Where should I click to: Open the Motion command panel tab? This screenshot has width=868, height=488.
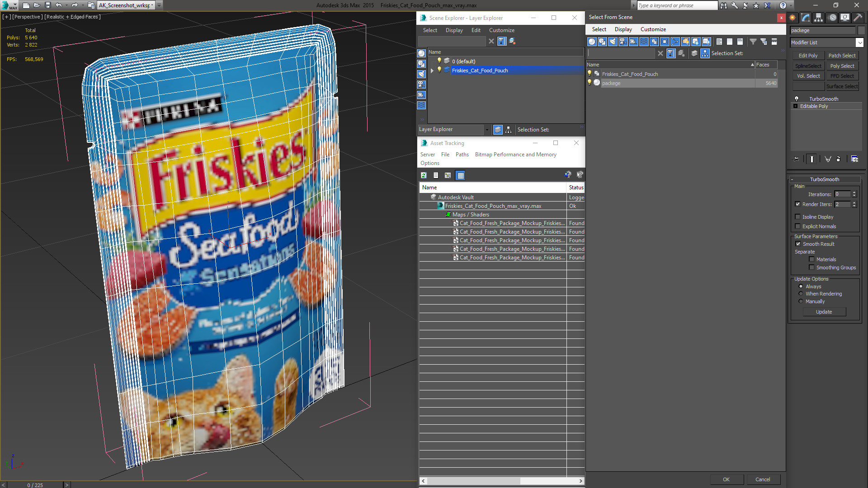pyautogui.click(x=832, y=18)
